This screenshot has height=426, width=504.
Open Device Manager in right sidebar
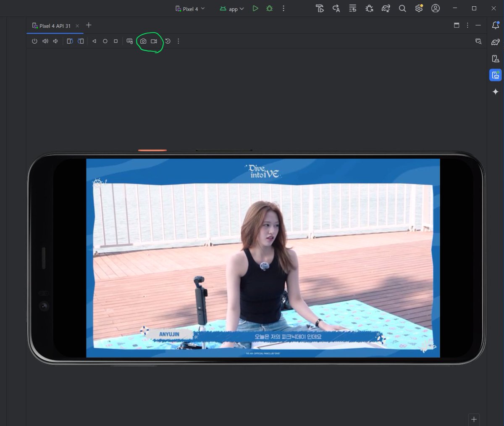(496, 59)
